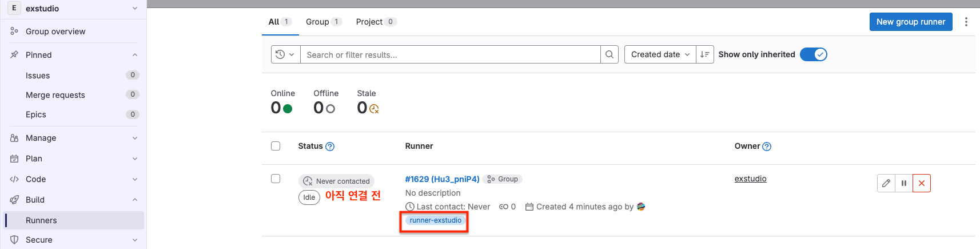
Task: Click the Stale status clock icon
Action: (374, 108)
